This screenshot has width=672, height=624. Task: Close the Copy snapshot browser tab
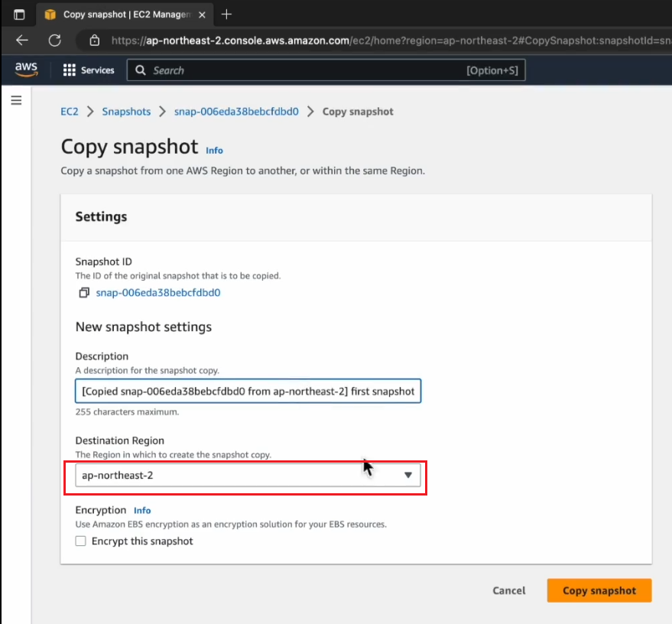point(203,15)
